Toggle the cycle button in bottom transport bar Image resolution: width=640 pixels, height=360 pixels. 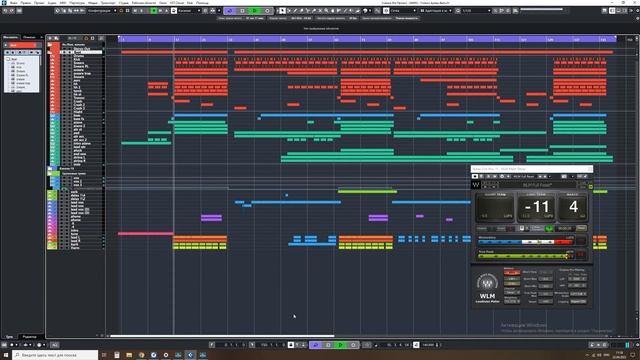click(x=315, y=345)
